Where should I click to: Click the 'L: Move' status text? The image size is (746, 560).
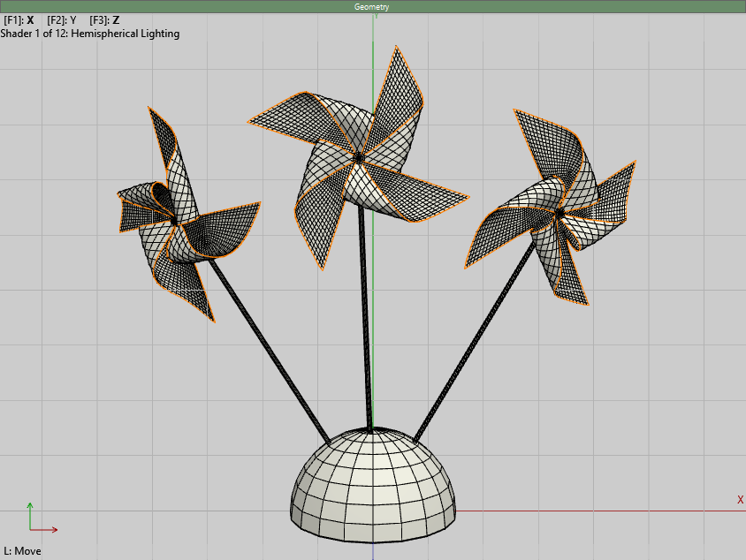coord(22,551)
